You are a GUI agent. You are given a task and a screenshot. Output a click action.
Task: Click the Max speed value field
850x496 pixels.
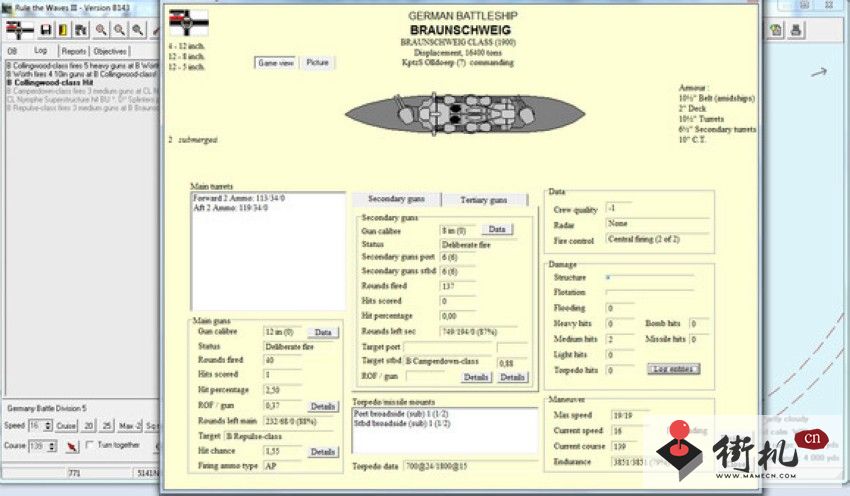point(629,415)
